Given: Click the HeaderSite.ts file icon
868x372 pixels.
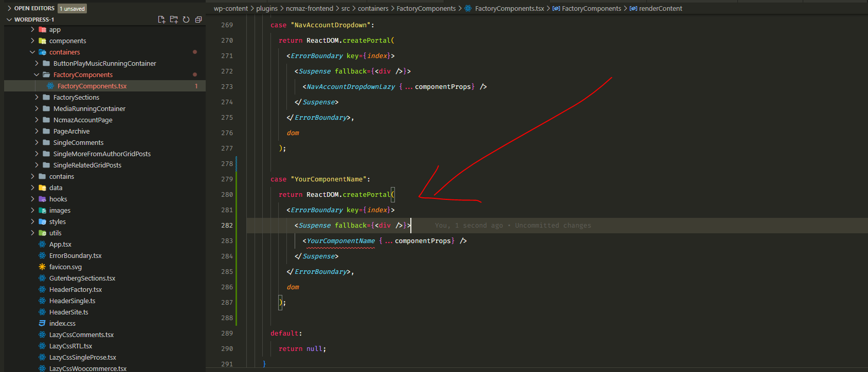Looking at the screenshot, I should click(42, 312).
